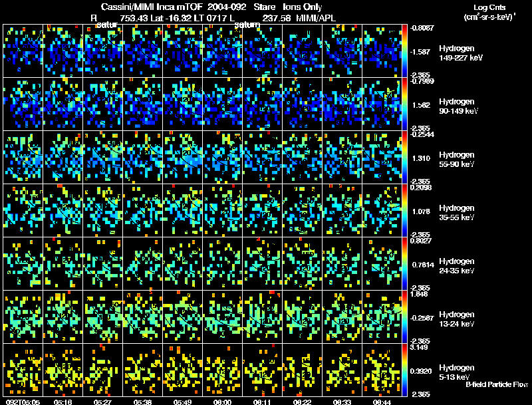
Task: Click the '05:27' time label
Action: click(102, 402)
